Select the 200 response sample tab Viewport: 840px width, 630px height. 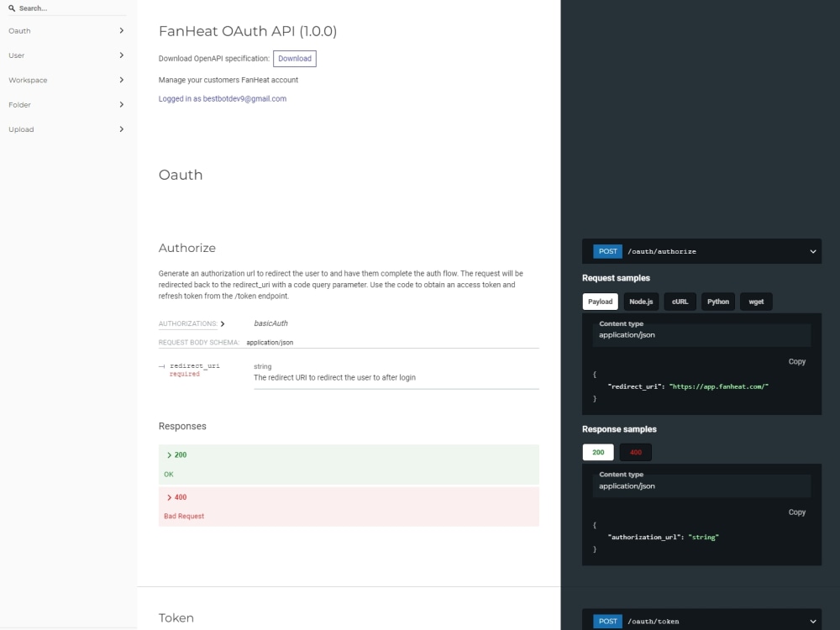tap(598, 452)
